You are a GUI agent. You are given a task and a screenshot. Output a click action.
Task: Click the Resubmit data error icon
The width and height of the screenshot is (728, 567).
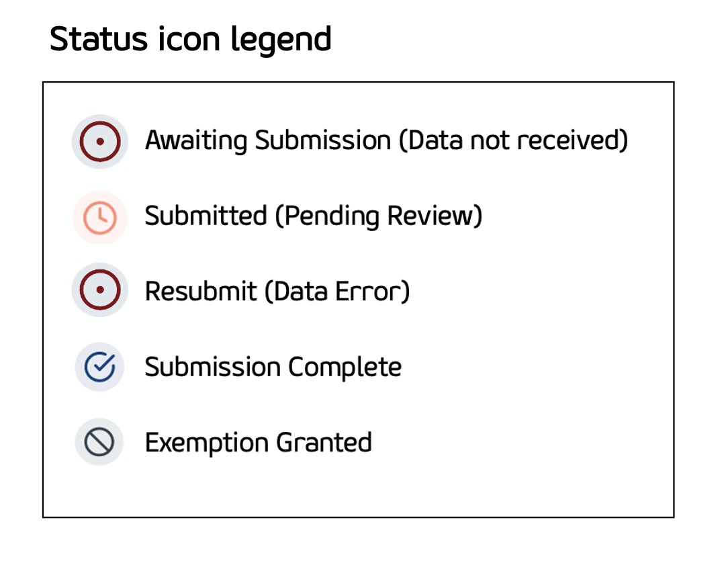pyautogui.click(x=99, y=290)
